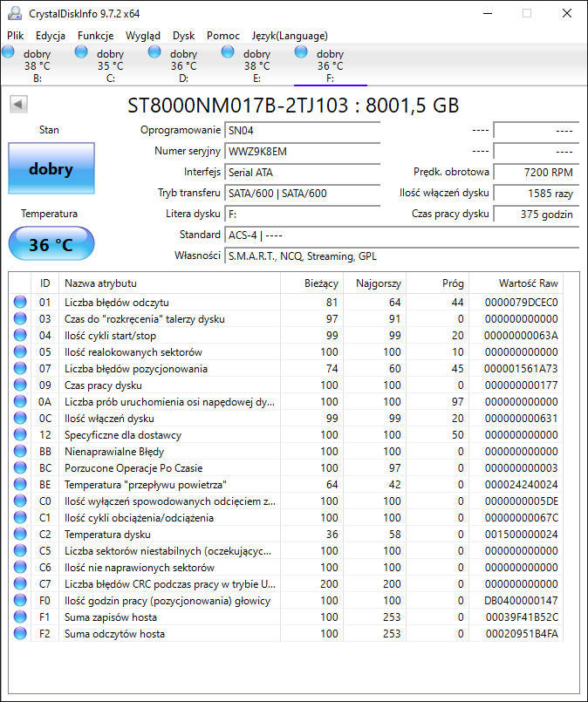Click the Najgorszy column header
Viewport: 588px width, 702px height.
[x=374, y=283]
